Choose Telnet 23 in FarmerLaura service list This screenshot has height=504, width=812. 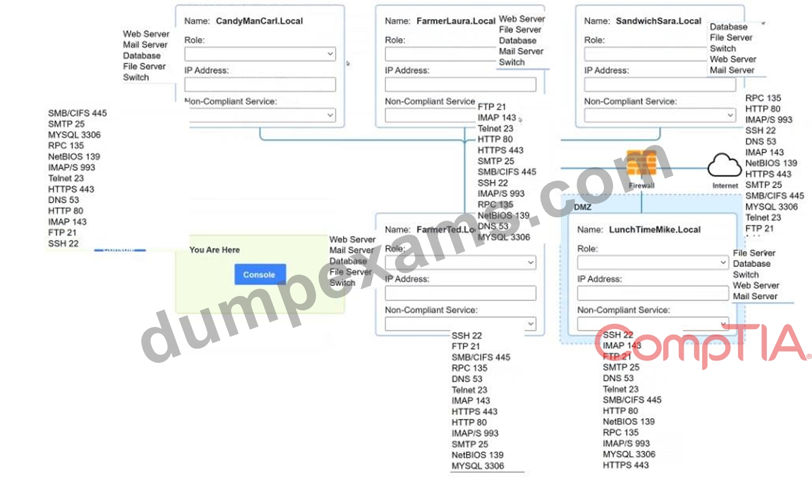[495, 129]
